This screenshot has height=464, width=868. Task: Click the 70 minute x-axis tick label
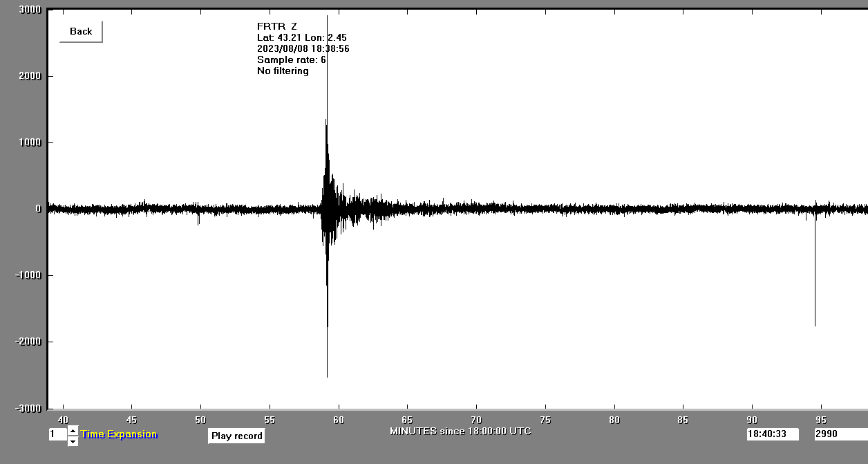point(476,420)
